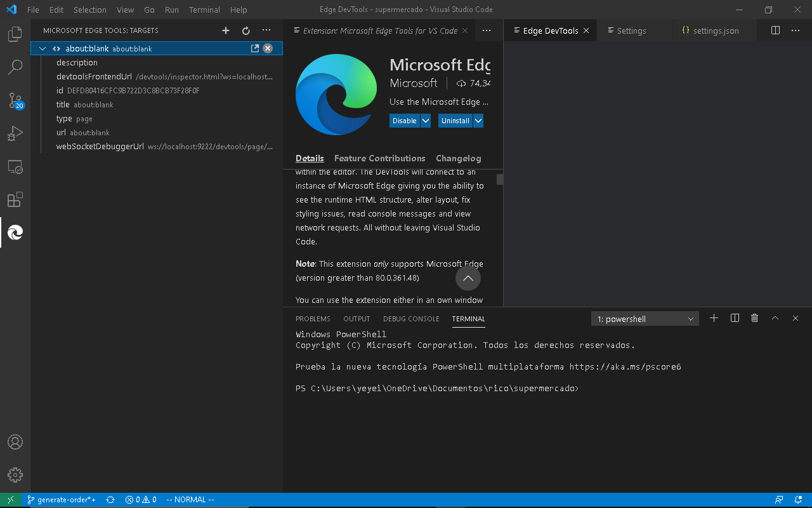Open the Uninstall button dropdown arrow

coord(478,121)
